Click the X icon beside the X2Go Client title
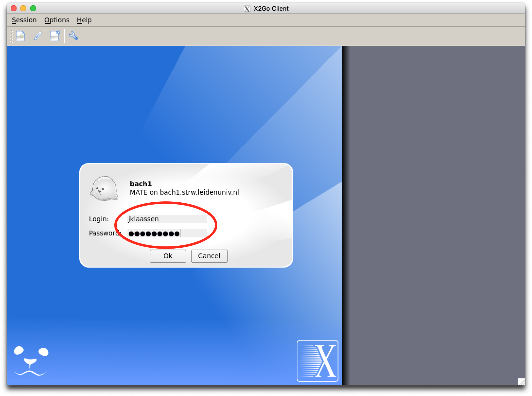532x396 pixels. (247, 9)
